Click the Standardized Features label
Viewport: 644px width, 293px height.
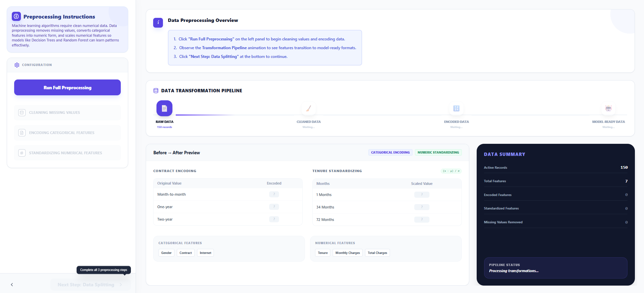click(x=501, y=208)
